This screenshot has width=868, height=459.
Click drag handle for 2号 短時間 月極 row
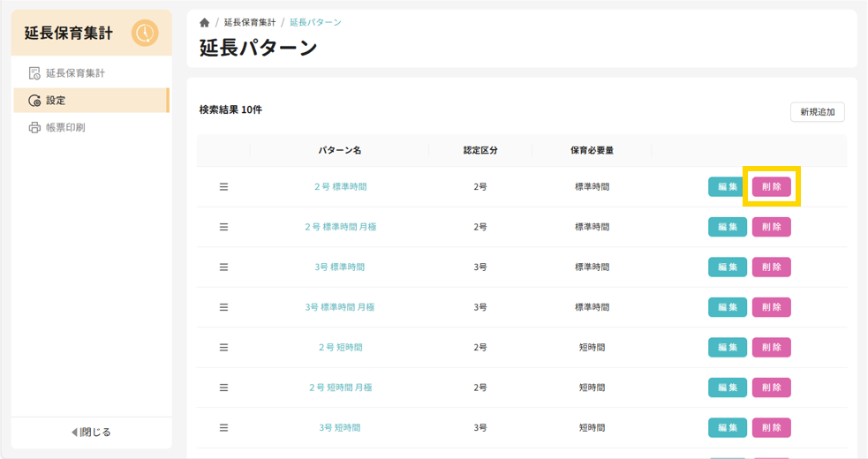point(223,388)
